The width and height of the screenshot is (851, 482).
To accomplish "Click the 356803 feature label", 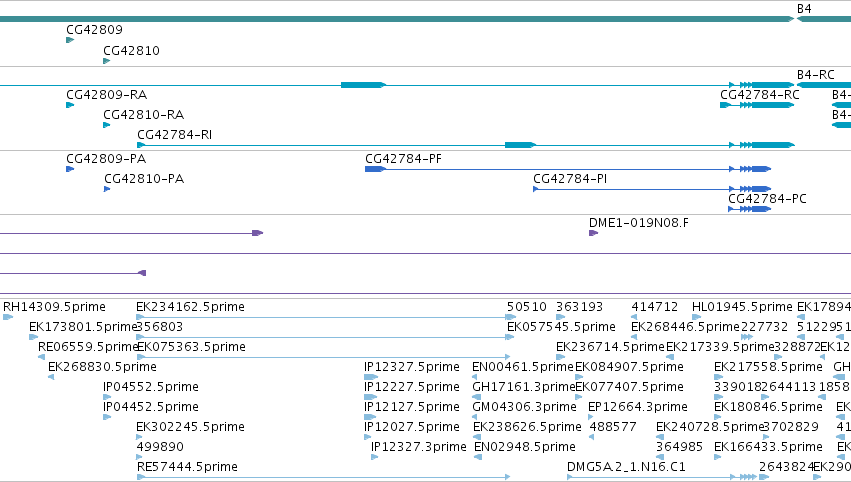I will pyautogui.click(x=160, y=327).
